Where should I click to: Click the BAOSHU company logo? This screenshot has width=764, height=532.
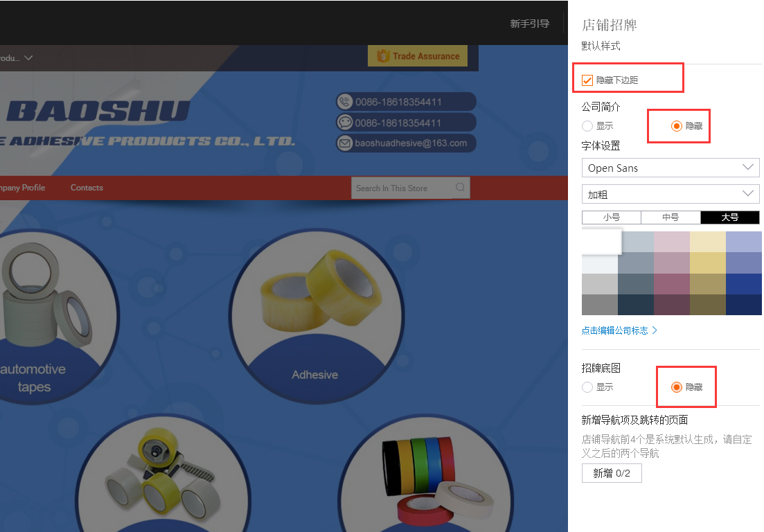pos(98,111)
